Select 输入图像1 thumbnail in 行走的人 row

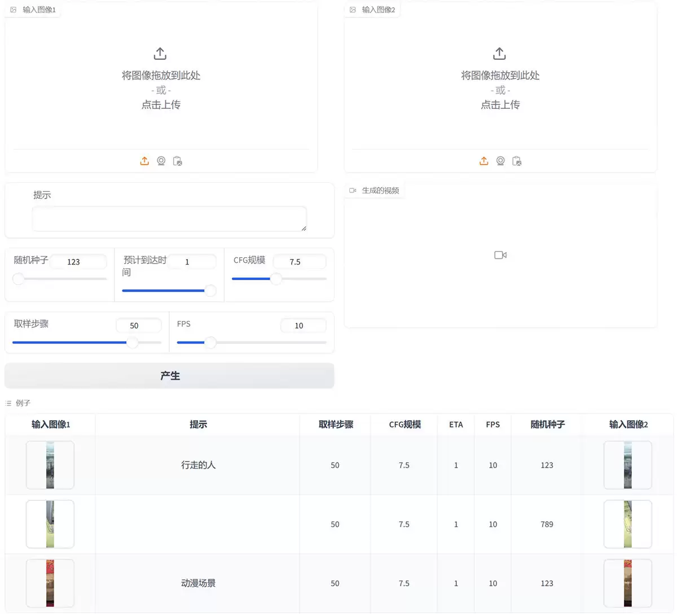coord(50,465)
